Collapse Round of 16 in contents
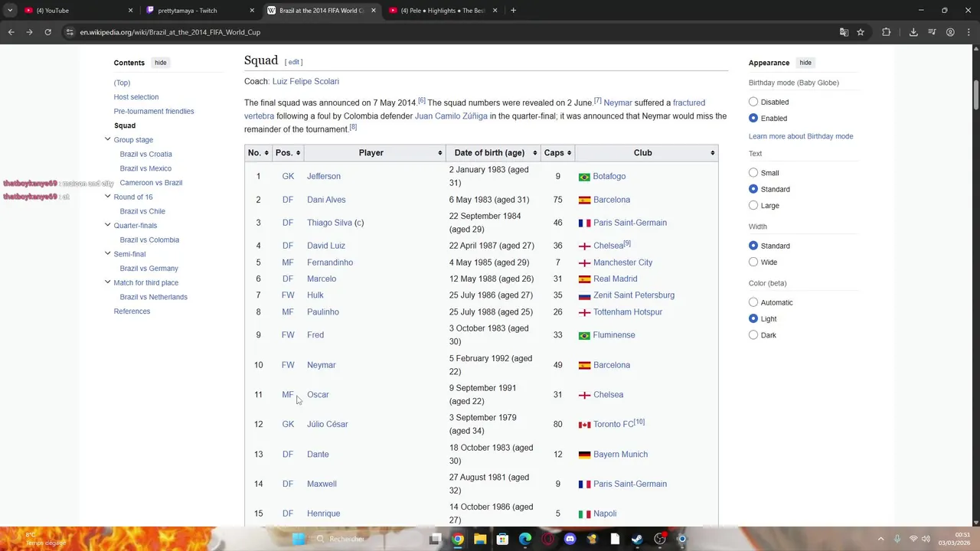This screenshot has height=551, width=980. 107,197
